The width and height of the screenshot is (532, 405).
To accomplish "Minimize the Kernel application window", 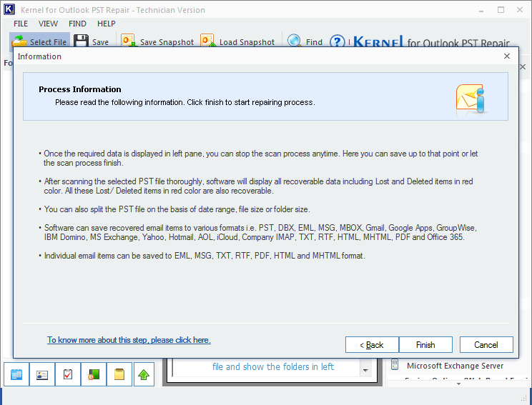I will 481,10.
